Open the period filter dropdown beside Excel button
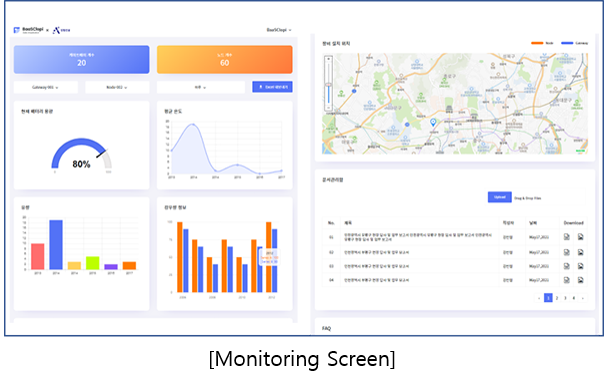The height and width of the screenshot is (384, 604). pyautogui.click(x=200, y=87)
